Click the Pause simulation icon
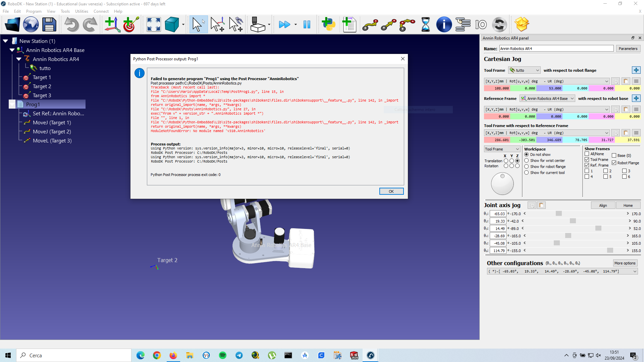 click(x=307, y=24)
